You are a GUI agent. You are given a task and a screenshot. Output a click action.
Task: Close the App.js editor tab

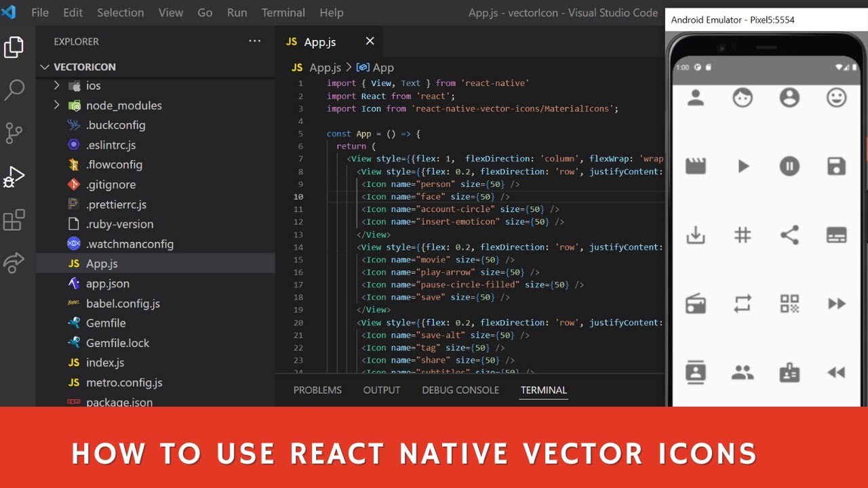click(370, 41)
